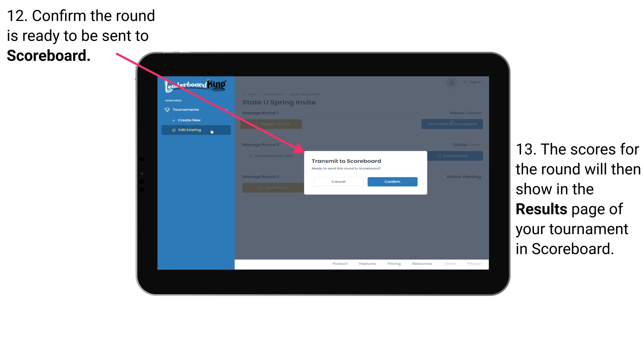
Task: Select the Tournaments menu item
Action: [186, 109]
